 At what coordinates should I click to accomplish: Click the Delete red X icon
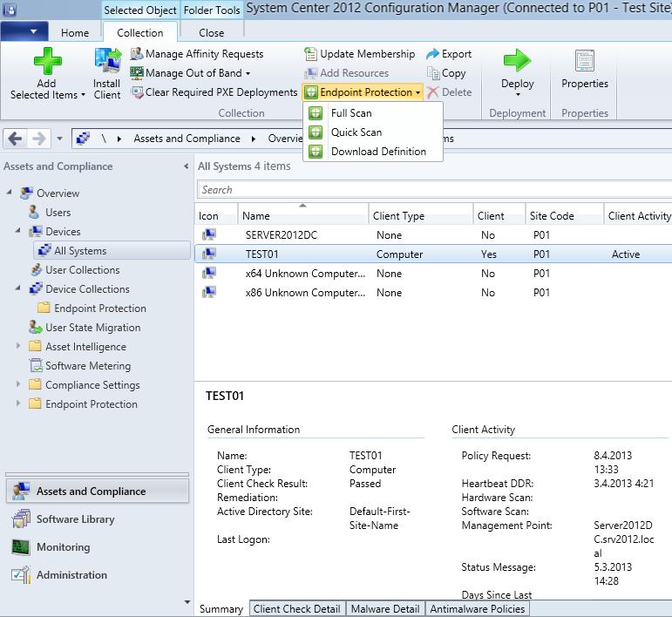433,92
